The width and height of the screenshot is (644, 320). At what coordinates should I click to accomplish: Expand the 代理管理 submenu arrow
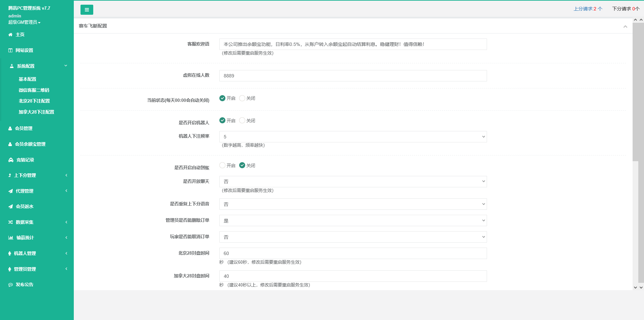[x=66, y=191]
